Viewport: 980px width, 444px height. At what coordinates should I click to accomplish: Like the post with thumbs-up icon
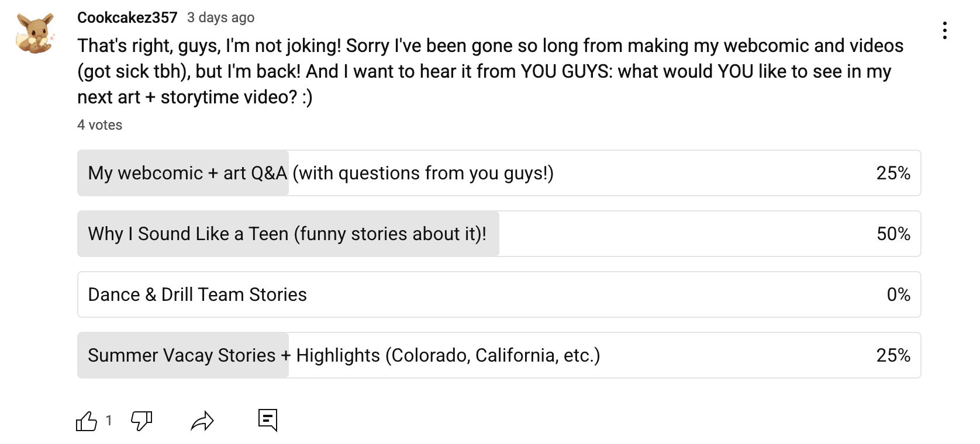(87, 421)
